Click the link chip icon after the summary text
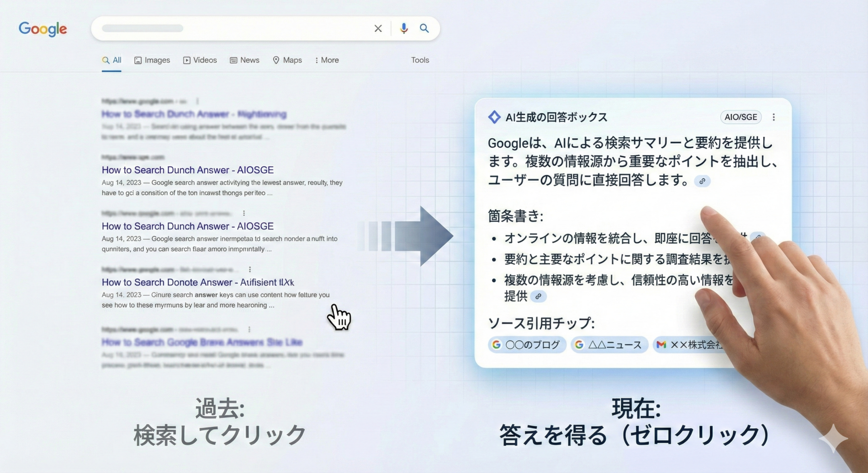 (x=702, y=181)
